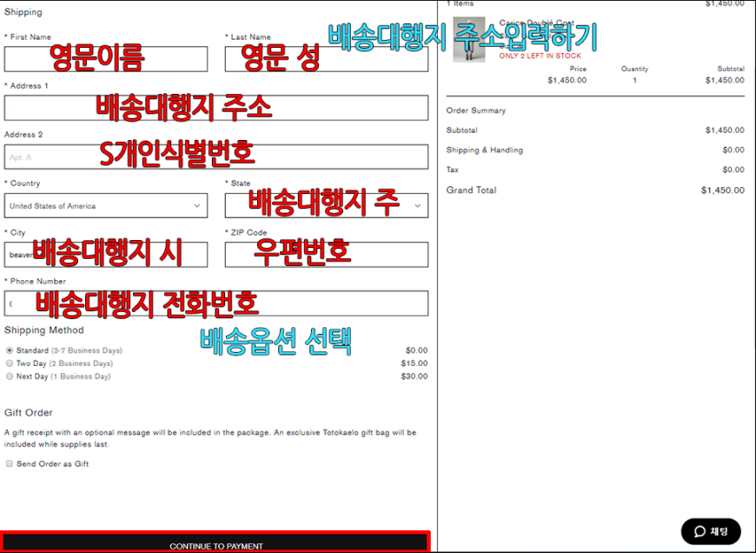
Task: Focus the Address 2 field
Action: point(216,157)
